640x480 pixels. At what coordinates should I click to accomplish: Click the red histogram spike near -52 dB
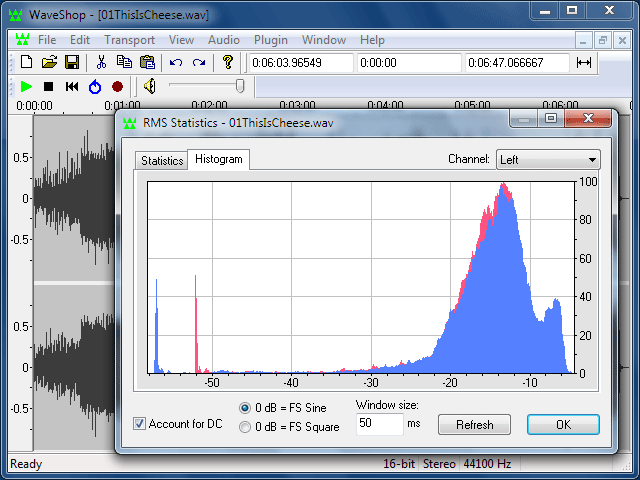coord(196,322)
